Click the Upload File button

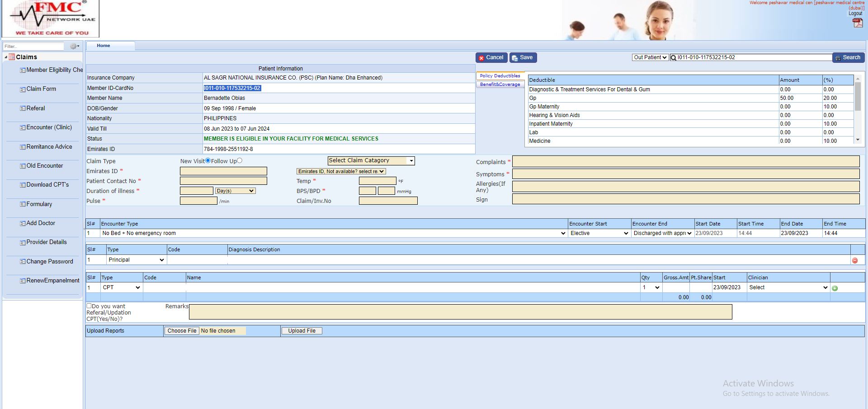click(302, 331)
